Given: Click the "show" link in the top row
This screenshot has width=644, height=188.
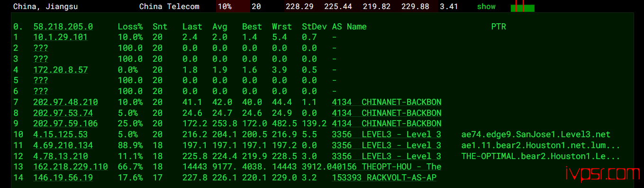Looking at the screenshot, I should [486, 7].
